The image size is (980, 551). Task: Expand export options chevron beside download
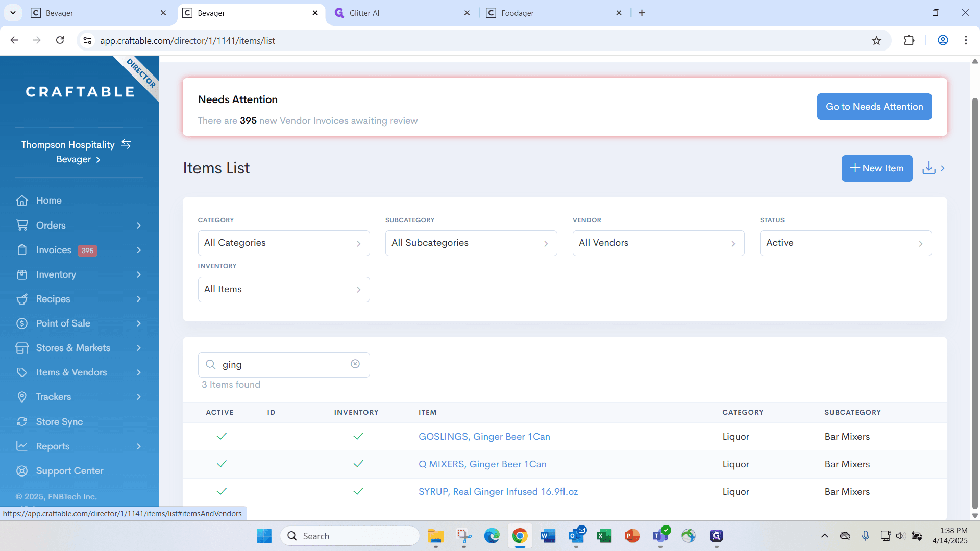[x=943, y=168]
